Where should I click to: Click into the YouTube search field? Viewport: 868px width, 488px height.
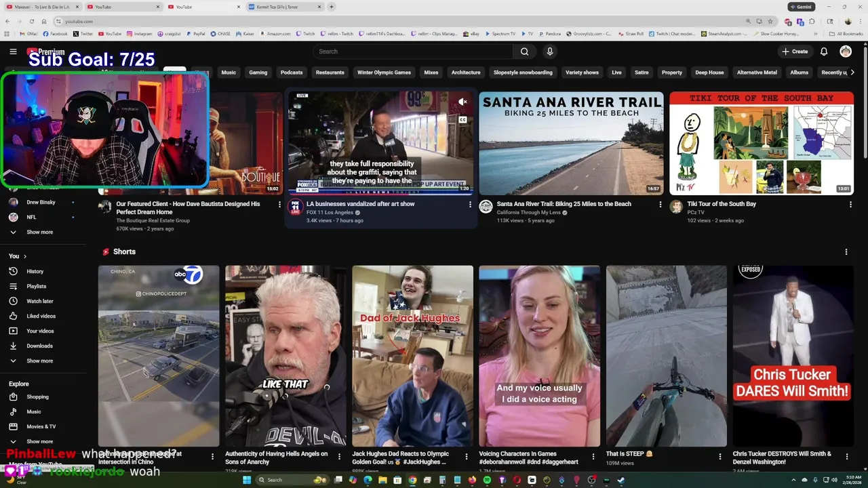coord(414,52)
